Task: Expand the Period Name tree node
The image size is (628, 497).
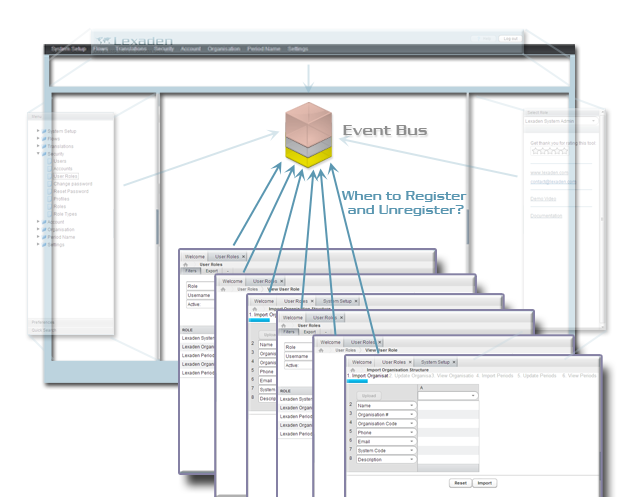Action: click(38, 237)
